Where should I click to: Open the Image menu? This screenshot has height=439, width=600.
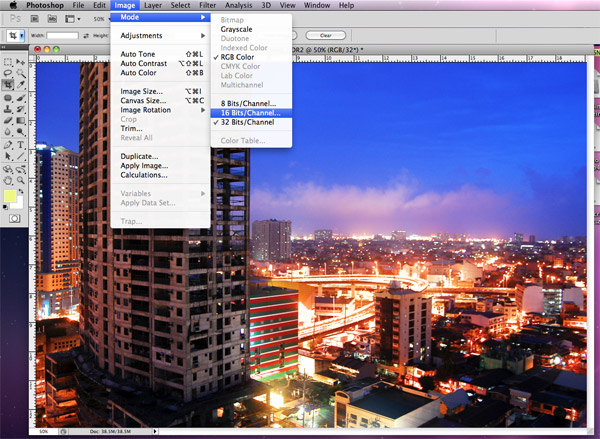[x=125, y=5]
